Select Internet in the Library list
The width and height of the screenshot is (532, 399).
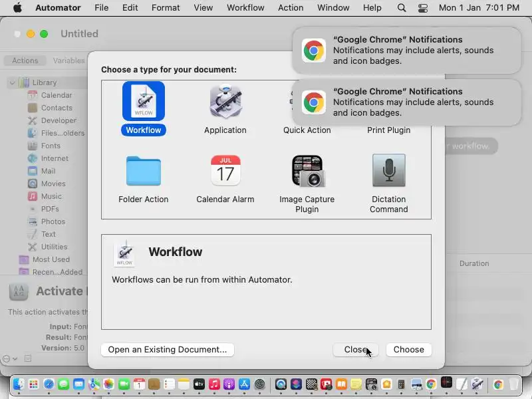pyautogui.click(x=55, y=158)
